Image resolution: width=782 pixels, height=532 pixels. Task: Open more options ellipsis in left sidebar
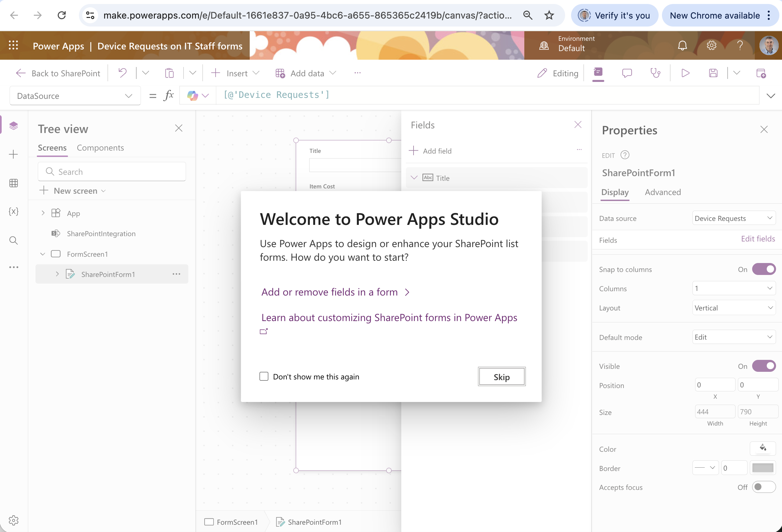click(x=14, y=267)
